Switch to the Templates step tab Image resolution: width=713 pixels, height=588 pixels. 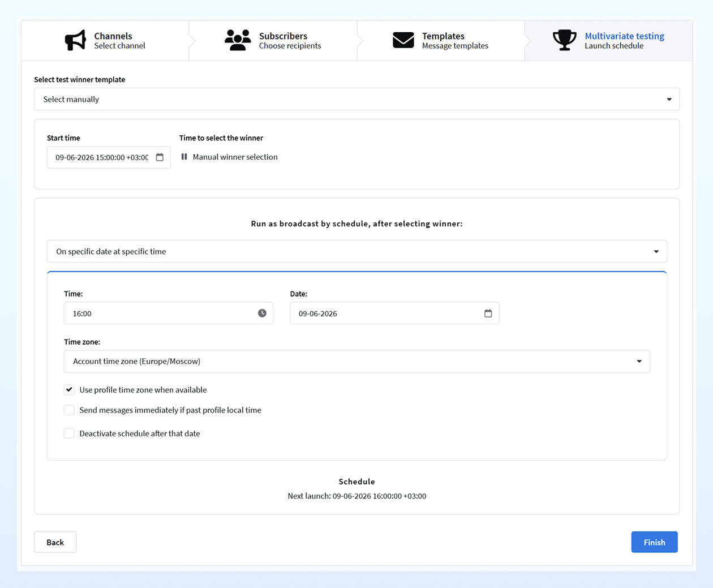coord(441,41)
